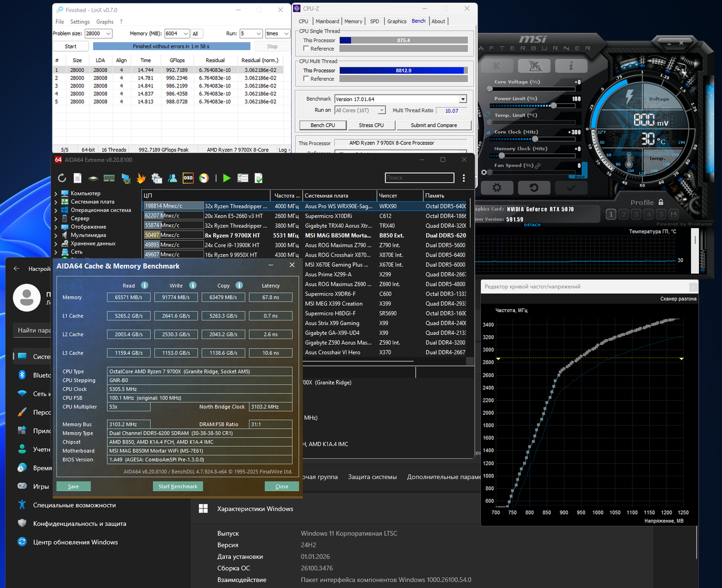Click the Power Limit slider handle in Afterburner
Viewport: 722px width, 588px height.
[554, 106]
